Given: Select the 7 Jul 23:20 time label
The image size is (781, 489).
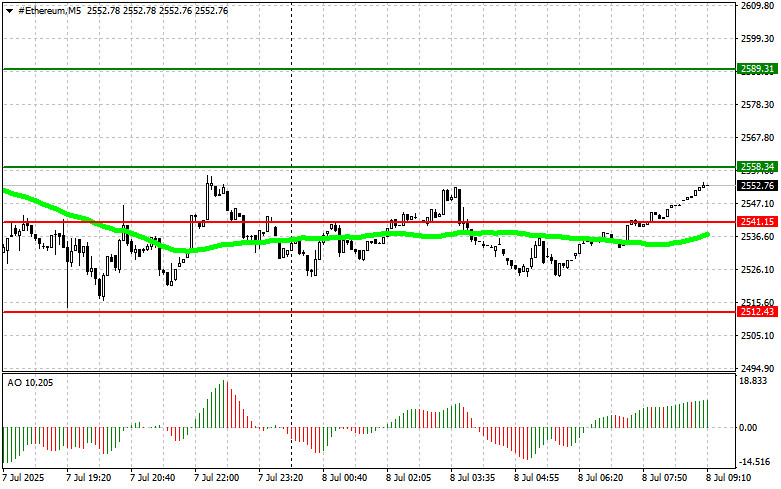Looking at the screenshot, I should click(x=280, y=478).
